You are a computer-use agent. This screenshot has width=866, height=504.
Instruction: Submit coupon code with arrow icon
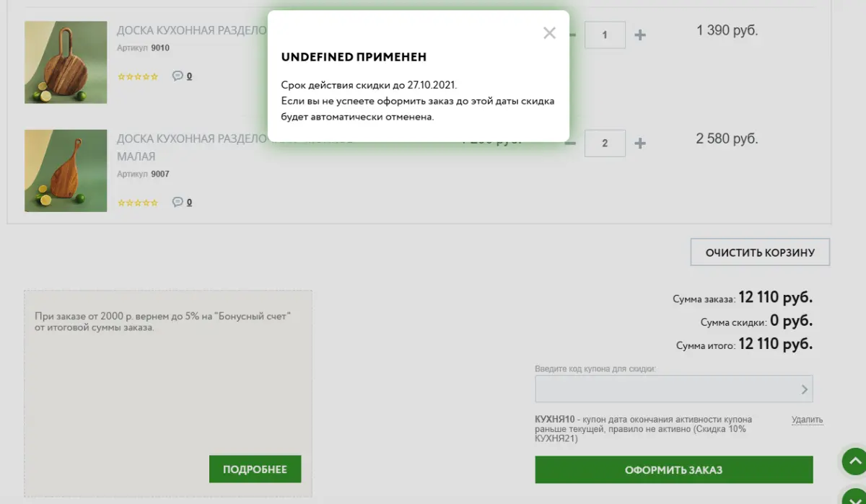click(x=804, y=389)
